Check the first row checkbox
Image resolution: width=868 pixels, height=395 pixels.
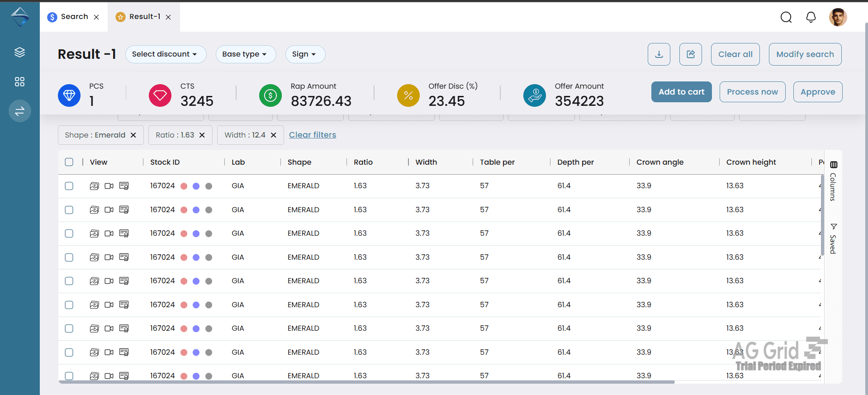coord(69,186)
